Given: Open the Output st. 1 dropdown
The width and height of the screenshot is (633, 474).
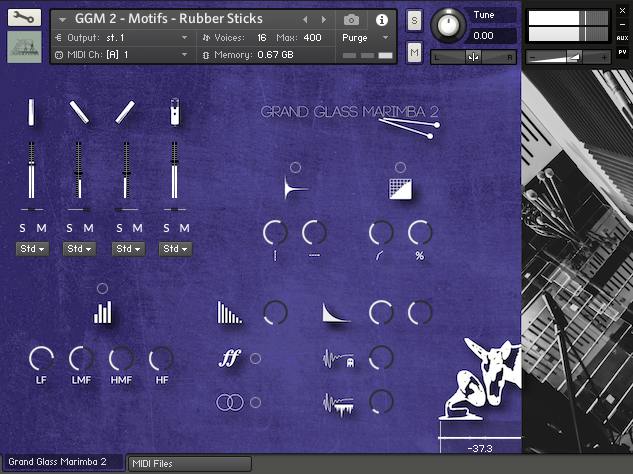Looking at the screenshot, I should [124, 38].
